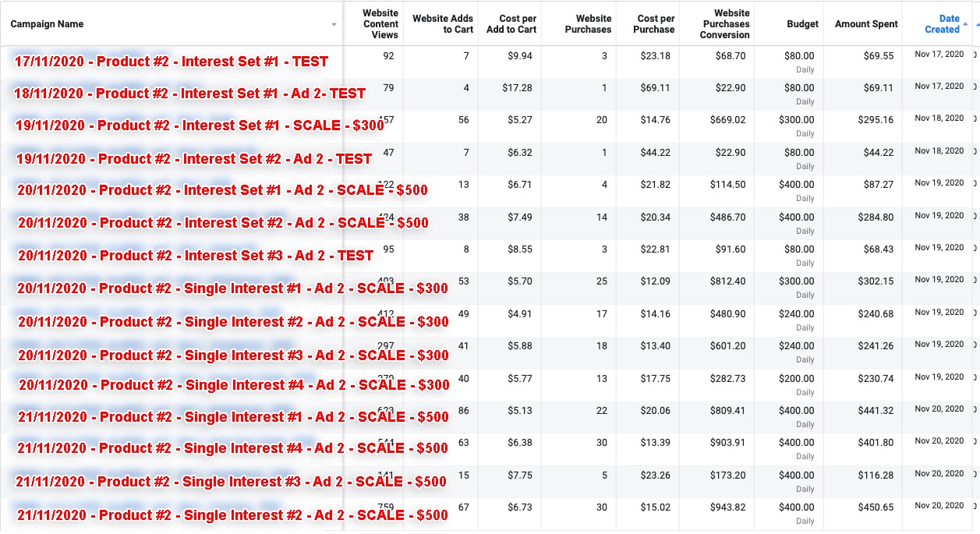
Task: Sort by Cost per Purchase header
Action: point(656,24)
